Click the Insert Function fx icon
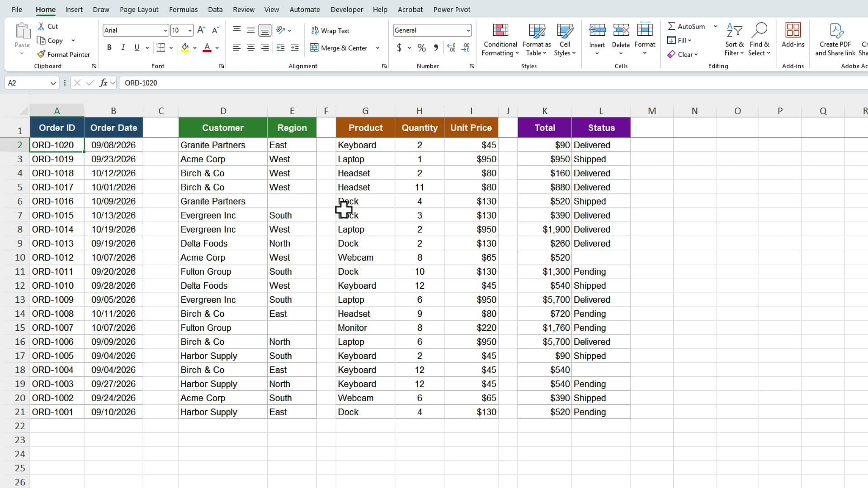This screenshot has height=488, width=868. tap(104, 83)
